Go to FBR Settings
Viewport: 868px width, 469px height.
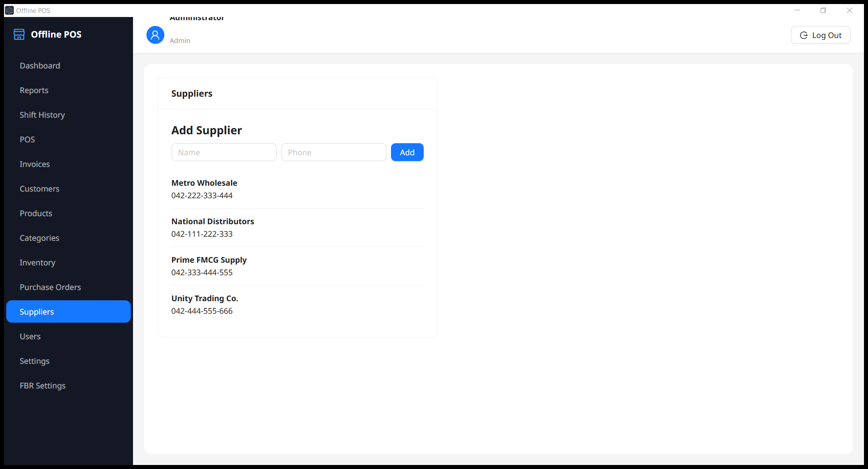click(69, 386)
